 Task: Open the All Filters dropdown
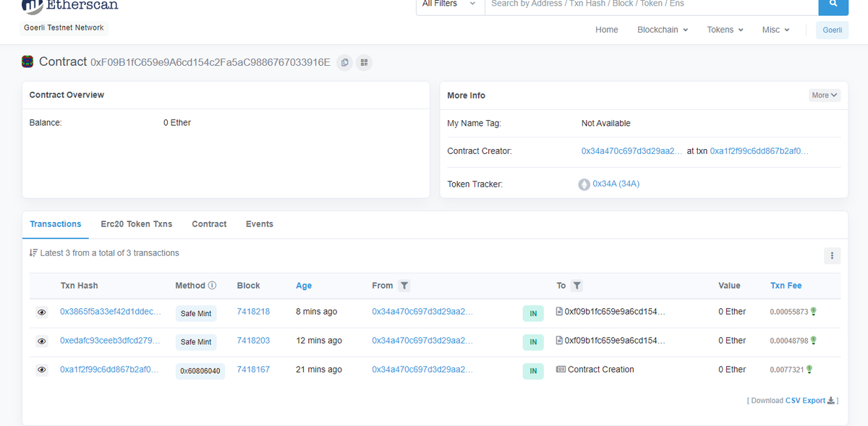[450, 4]
